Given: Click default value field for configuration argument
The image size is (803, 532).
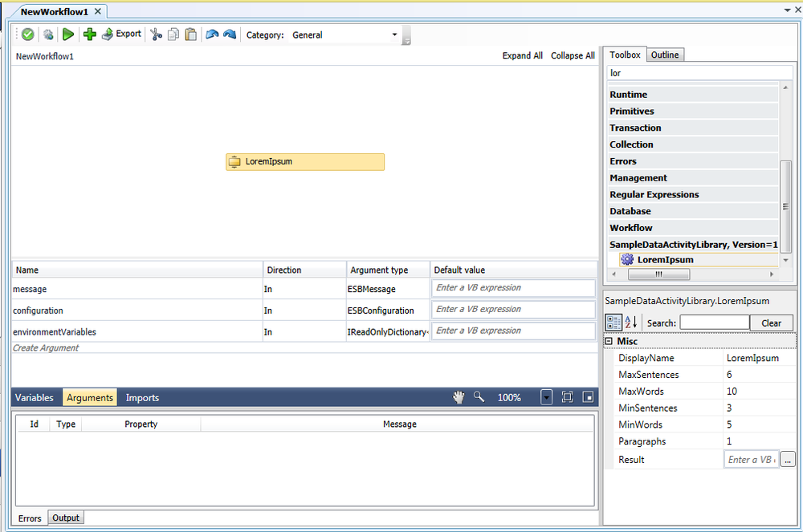Looking at the screenshot, I should [513, 310].
